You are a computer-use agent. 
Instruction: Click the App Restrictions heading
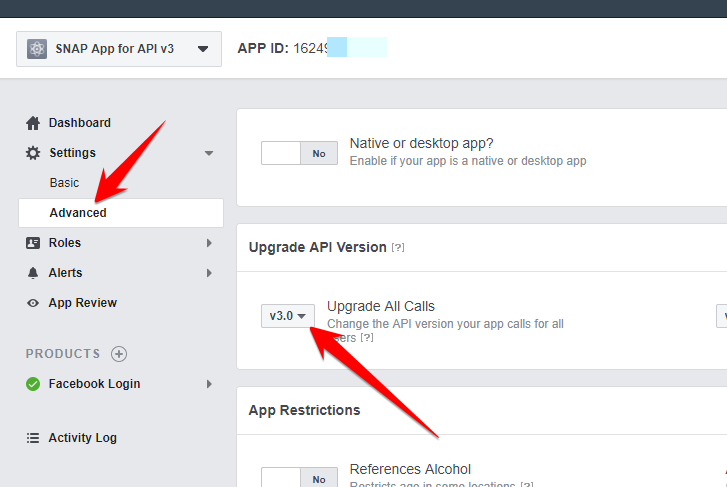(x=304, y=410)
